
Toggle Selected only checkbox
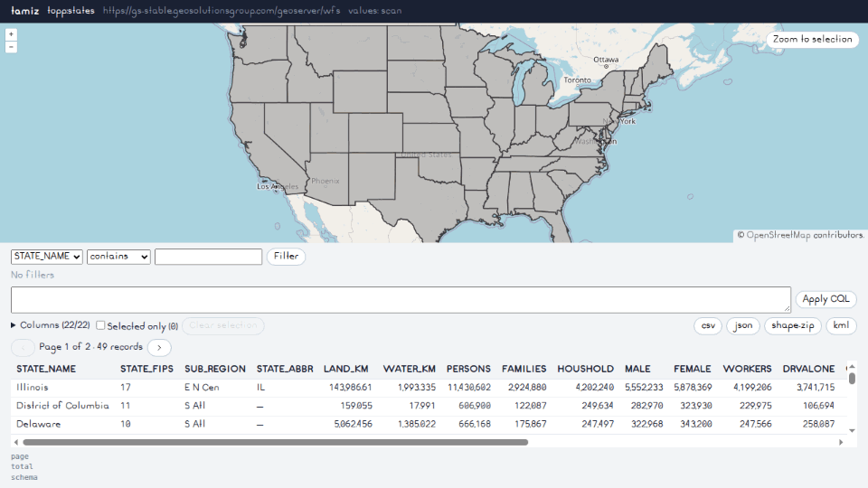[x=100, y=325]
